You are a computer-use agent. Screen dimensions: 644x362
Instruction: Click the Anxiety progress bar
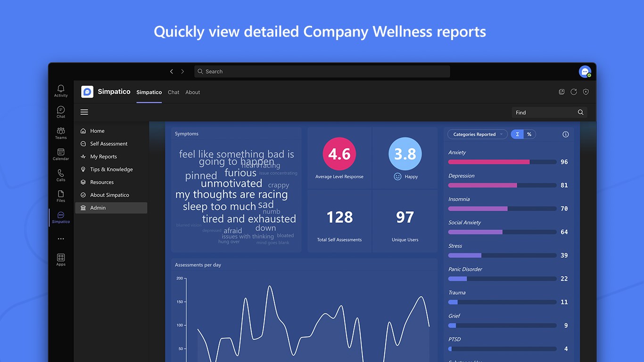click(503, 162)
